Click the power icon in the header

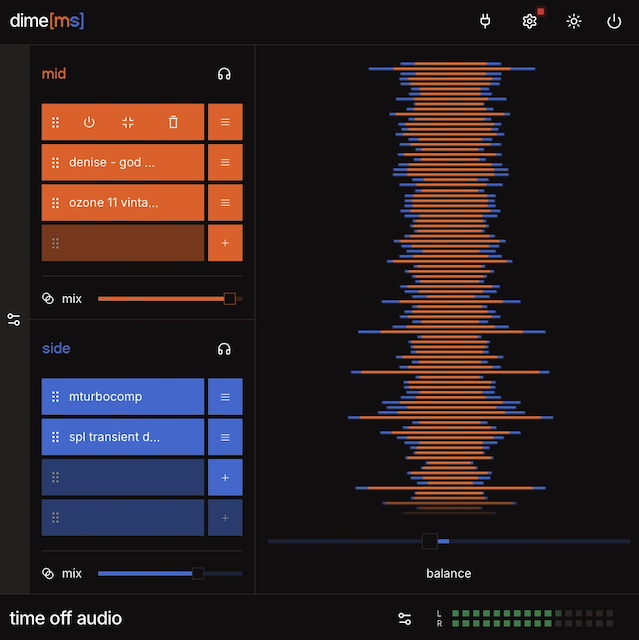(614, 21)
